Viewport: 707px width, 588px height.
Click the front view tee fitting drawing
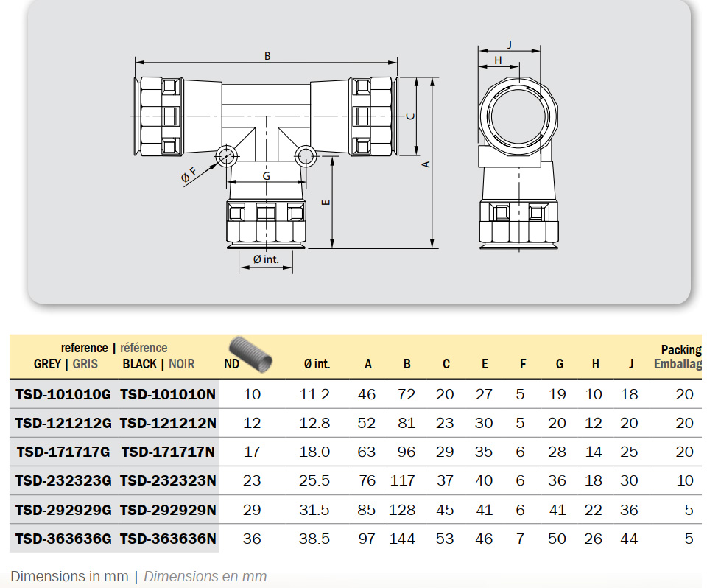click(x=266, y=158)
